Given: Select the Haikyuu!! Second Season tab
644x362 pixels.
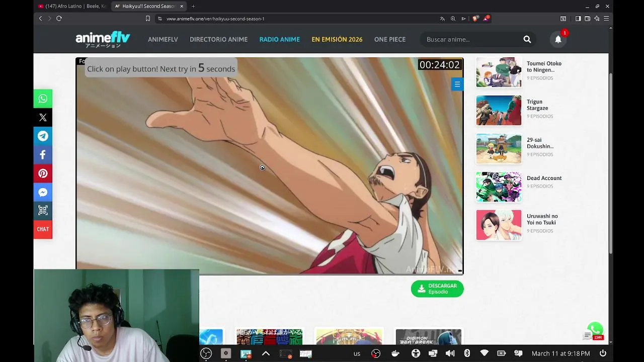Looking at the screenshot, I should pos(149,6).
